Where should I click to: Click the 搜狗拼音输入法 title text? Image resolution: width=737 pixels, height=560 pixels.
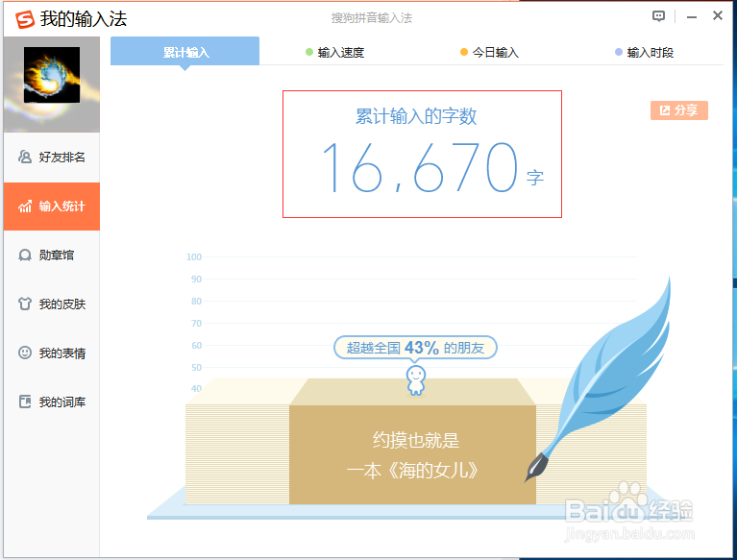tap(371, 18)
